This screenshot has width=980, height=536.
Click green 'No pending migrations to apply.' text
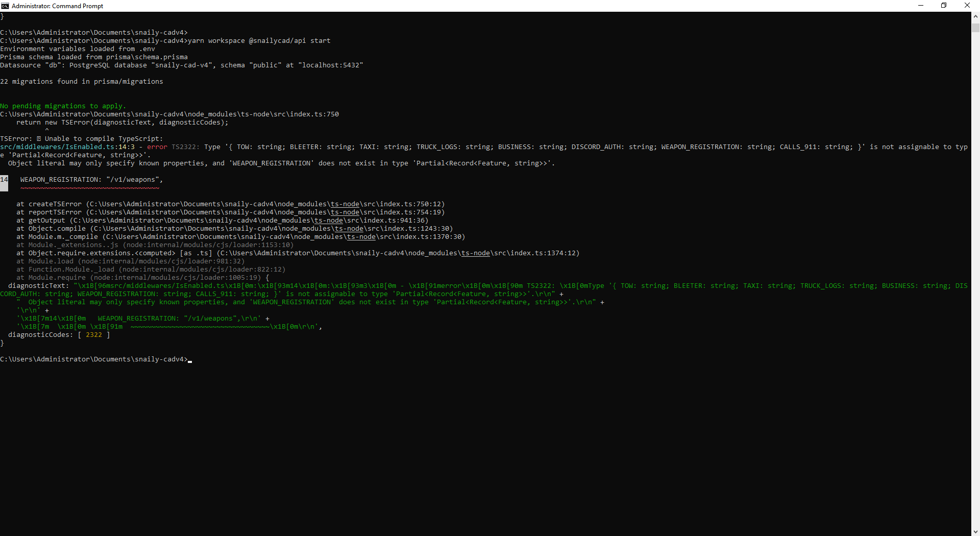click(63, 106)
